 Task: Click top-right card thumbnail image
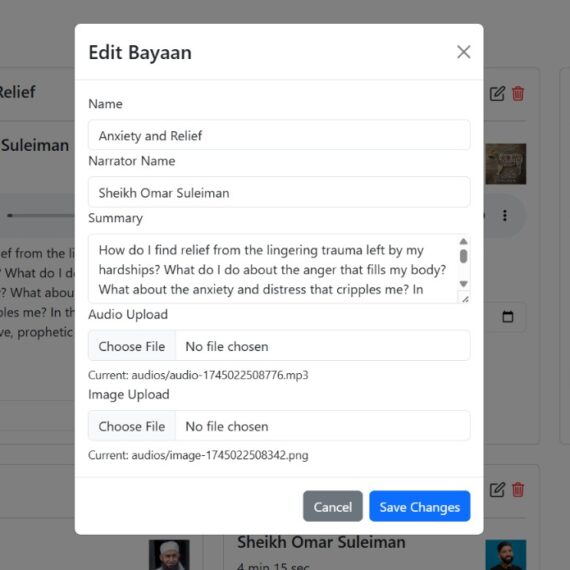click(506, 164)
